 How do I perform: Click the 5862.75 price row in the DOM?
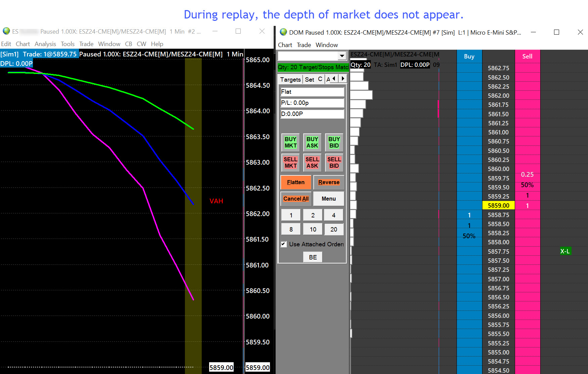pyautogui.click(x=499, y=68)
